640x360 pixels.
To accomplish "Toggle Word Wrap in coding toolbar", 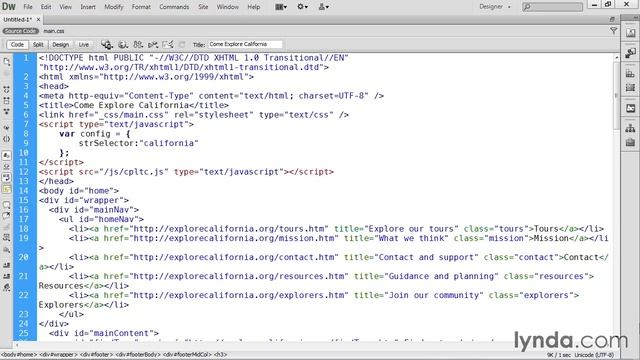I will [x=7, y=178].
